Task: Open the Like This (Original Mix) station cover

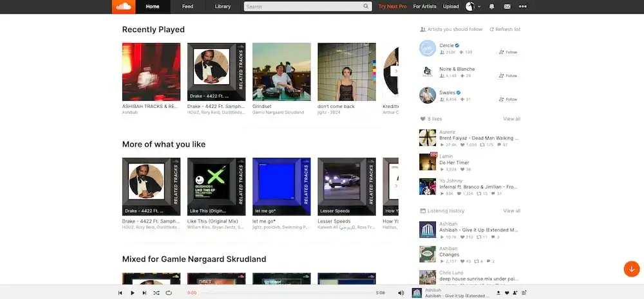Action: pos(216,186)
